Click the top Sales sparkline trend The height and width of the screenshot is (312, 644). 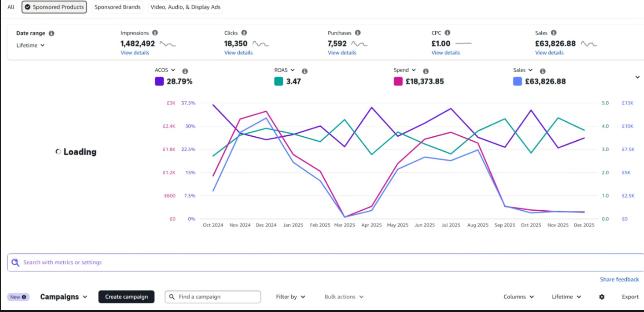(589, 44)
